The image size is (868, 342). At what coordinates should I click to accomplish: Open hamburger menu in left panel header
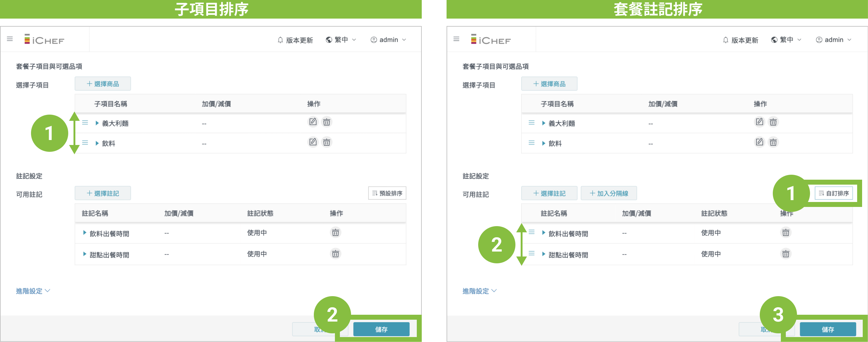coord(10,39)
